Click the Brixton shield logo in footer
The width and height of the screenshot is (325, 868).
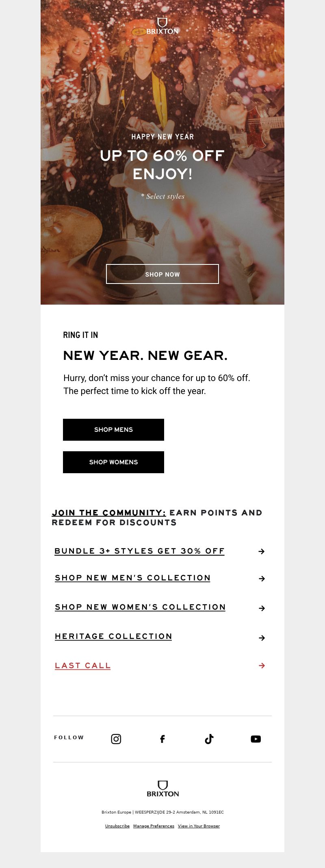tap(162, 788)
